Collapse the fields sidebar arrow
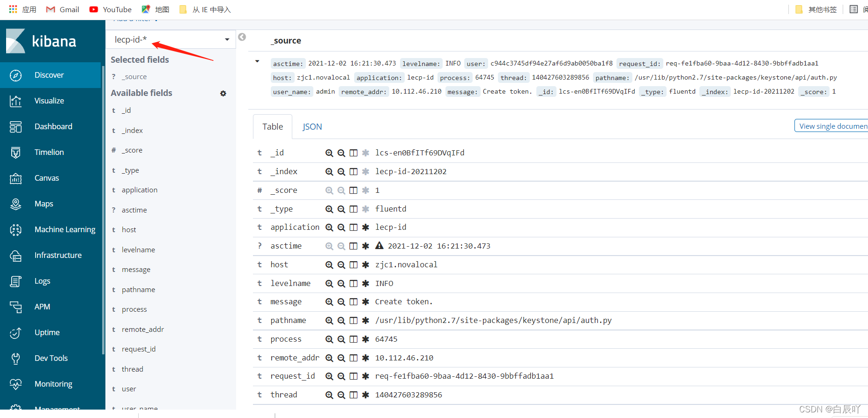The height and width of the screenshot is (418, 868). [242, 37]
